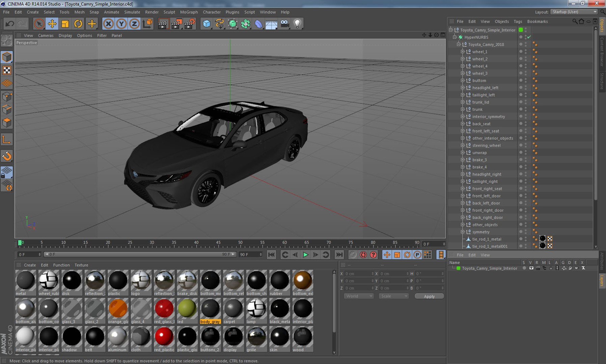606x364 pixels.
Task: Toggle Autokeying button
Action: 363,255
